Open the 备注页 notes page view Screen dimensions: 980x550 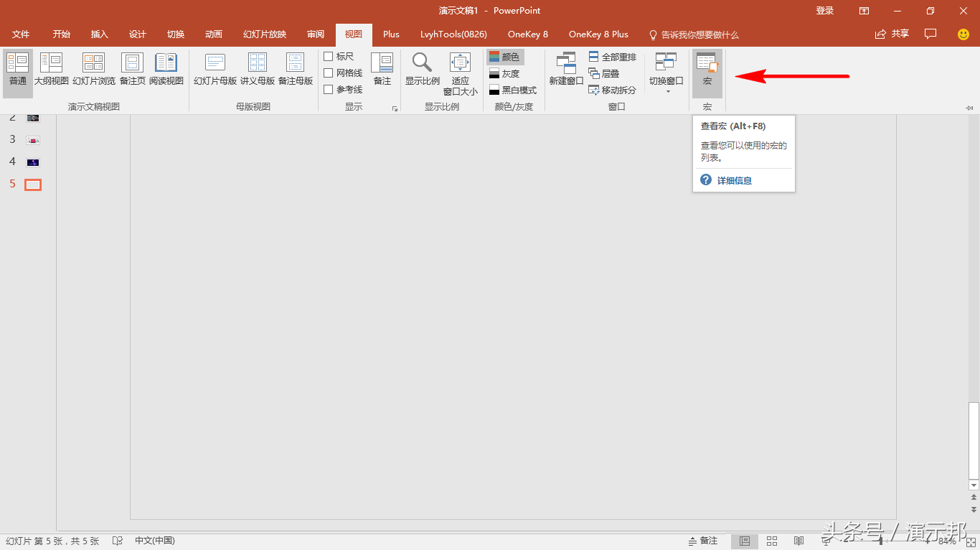pos(132,70)
